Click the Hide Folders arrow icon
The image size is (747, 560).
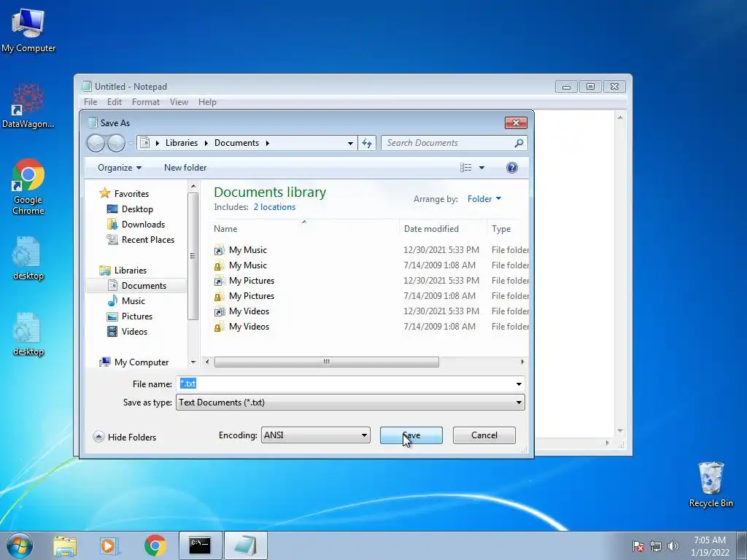pos(98,437)
